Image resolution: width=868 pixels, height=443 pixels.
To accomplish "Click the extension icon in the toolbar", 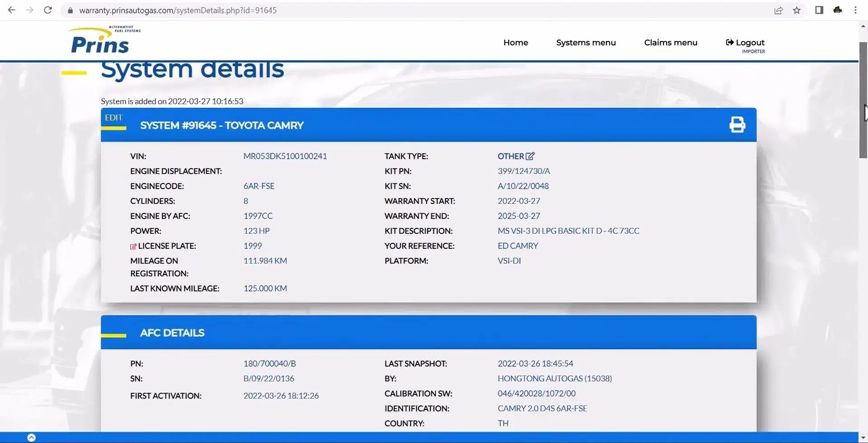I will (x=838, y=10).
